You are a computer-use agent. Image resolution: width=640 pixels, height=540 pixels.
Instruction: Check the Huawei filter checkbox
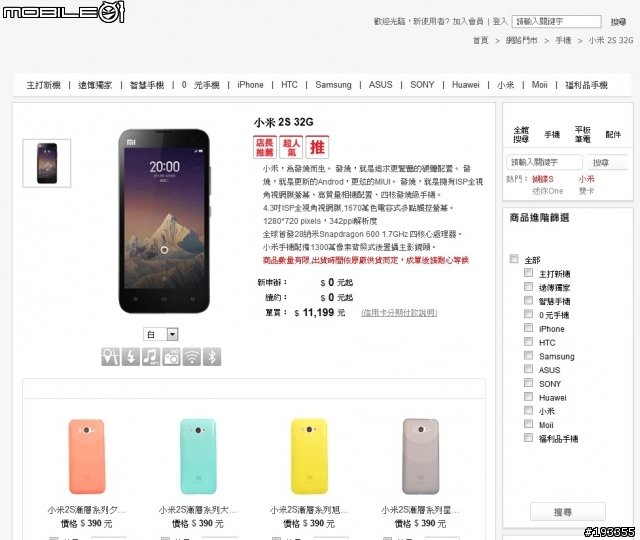[x=528, y=396]
